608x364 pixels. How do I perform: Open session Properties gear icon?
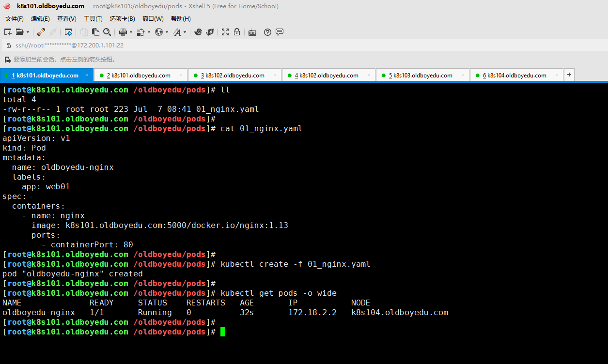(x=68, y=32)
